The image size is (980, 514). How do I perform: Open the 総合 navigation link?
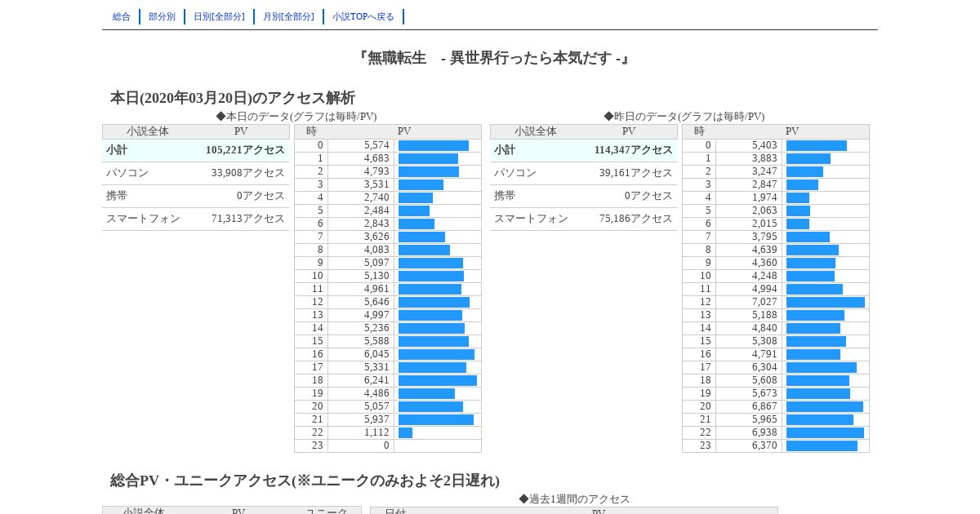(122, 16)
